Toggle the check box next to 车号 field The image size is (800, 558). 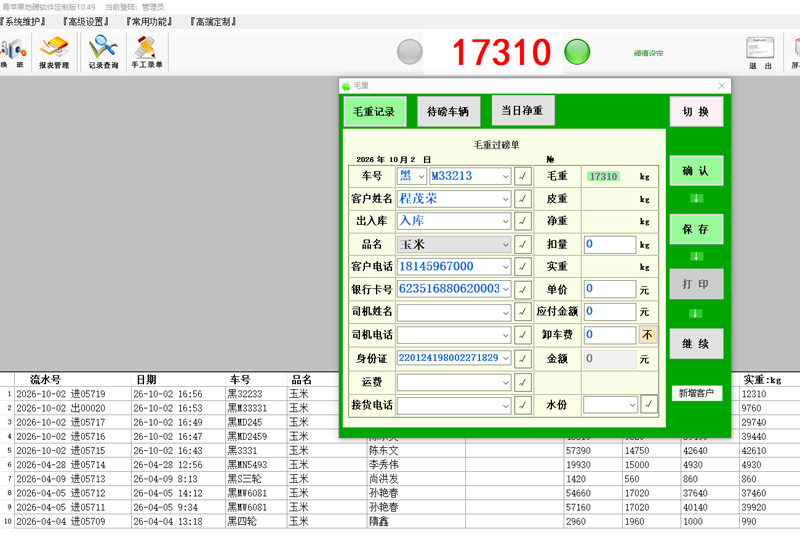tap(522, 176)
